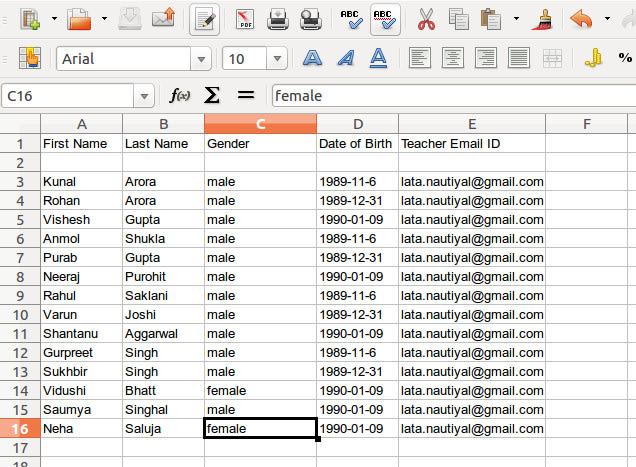Screen dimensions: 636x467
Task: Toggle Bold text formatting
Action: pyautogui.click(x=313, y=59)
